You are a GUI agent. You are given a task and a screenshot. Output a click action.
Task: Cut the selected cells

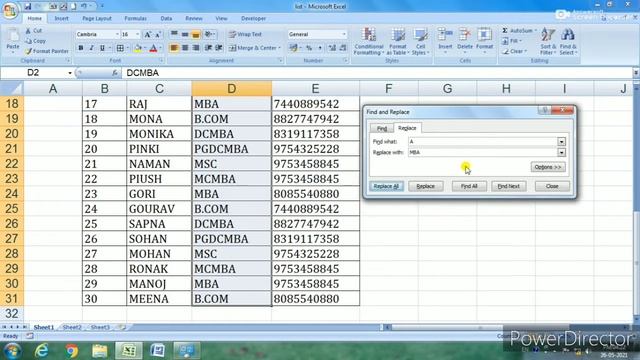[34, 31]
